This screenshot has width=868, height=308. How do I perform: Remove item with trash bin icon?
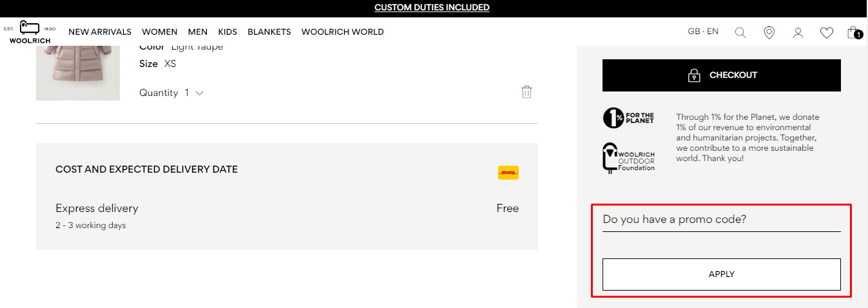[526, 91]
